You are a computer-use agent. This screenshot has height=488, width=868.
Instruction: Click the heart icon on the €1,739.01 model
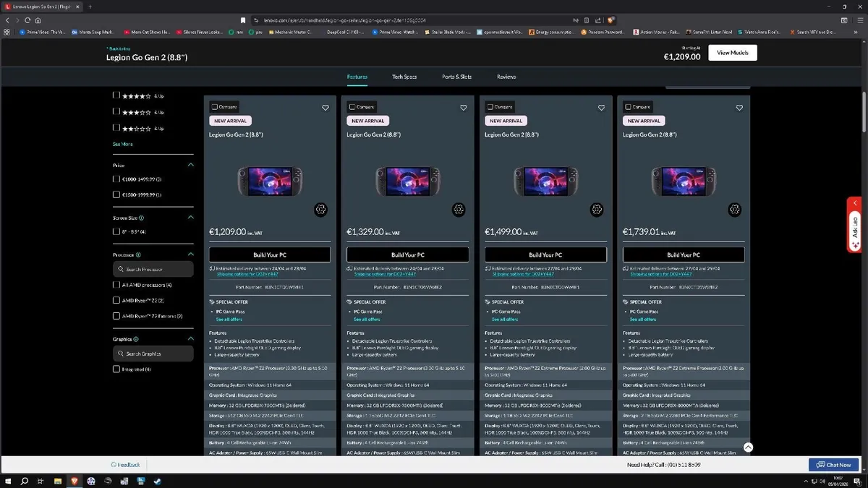(x=739, y=108)
